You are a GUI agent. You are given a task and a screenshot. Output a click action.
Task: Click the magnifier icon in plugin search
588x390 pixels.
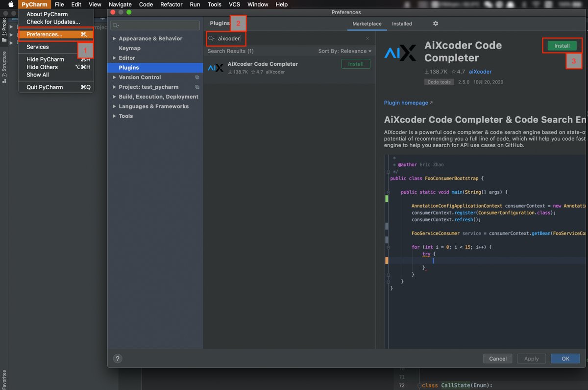click(x=212, y=38)
